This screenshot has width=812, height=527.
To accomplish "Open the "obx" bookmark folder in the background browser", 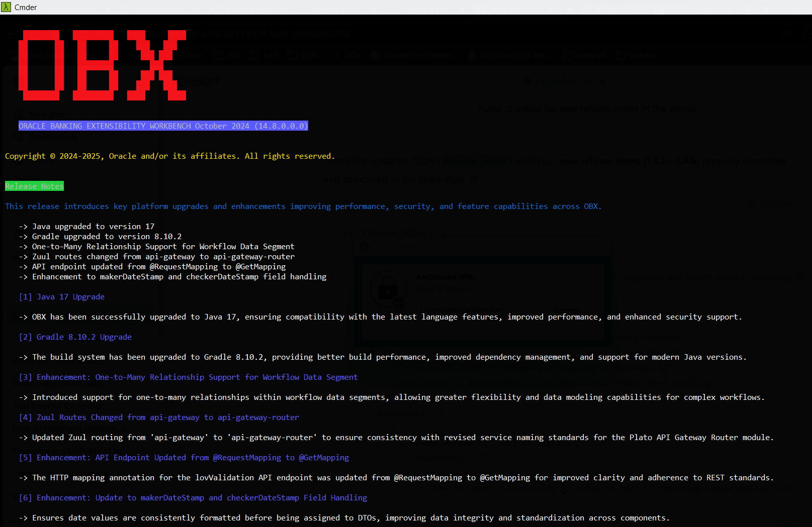I will [226, 55].
